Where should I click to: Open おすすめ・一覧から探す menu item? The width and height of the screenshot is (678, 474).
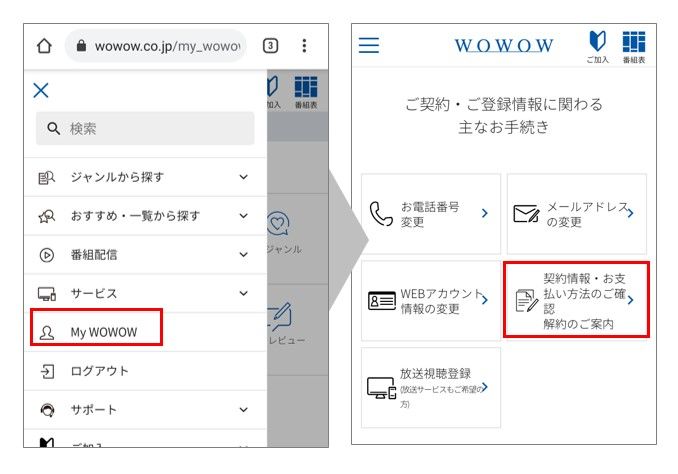[145, 216]
